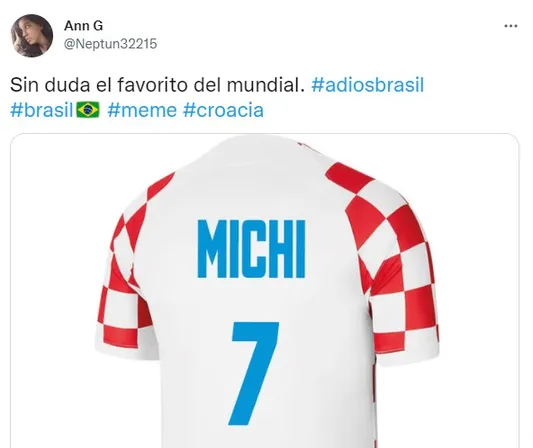Open the #meme hashtag
The image size is (533, 448).
[x=142, y=110]
